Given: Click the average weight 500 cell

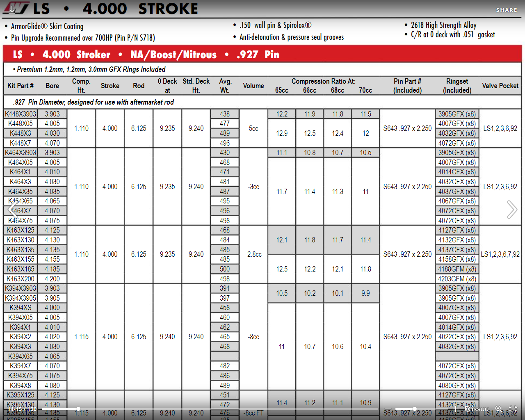Looking at the screenshot, I should tap(225, 269).
